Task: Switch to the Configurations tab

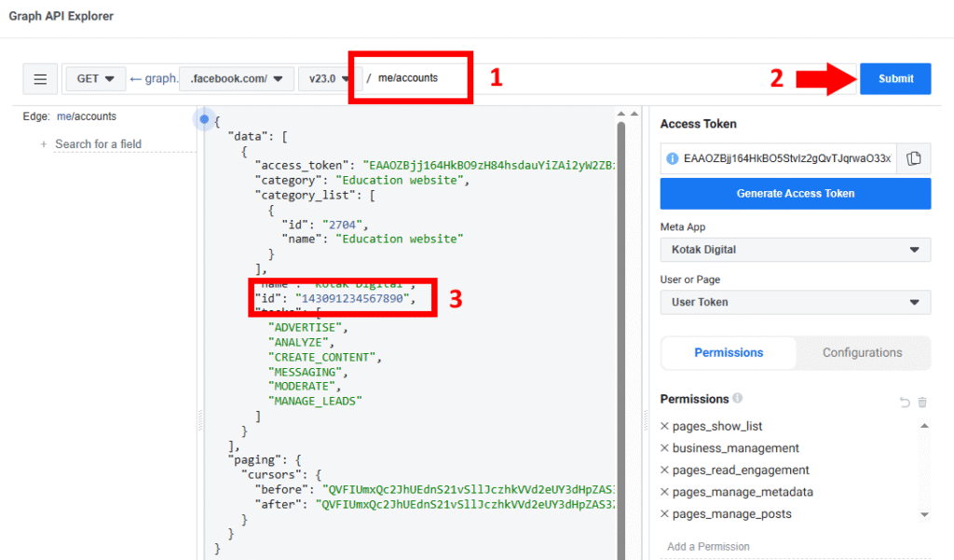Action: tap(862, 353)
